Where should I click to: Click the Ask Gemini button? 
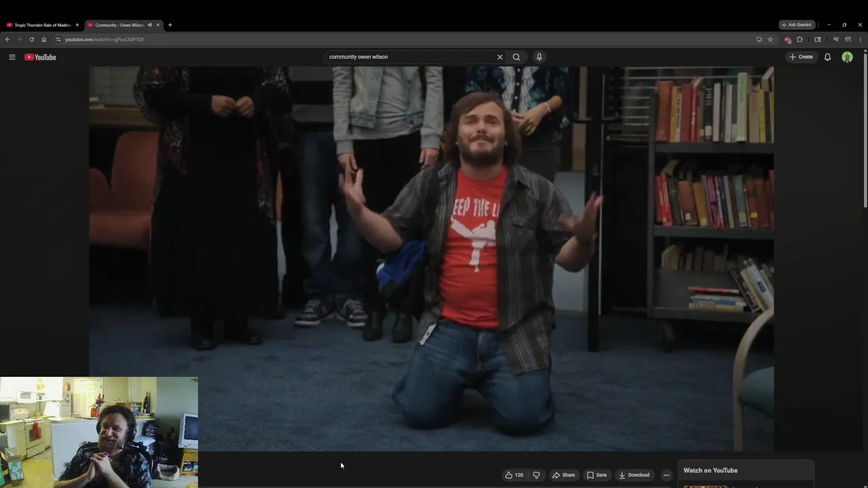pos(797,25)
